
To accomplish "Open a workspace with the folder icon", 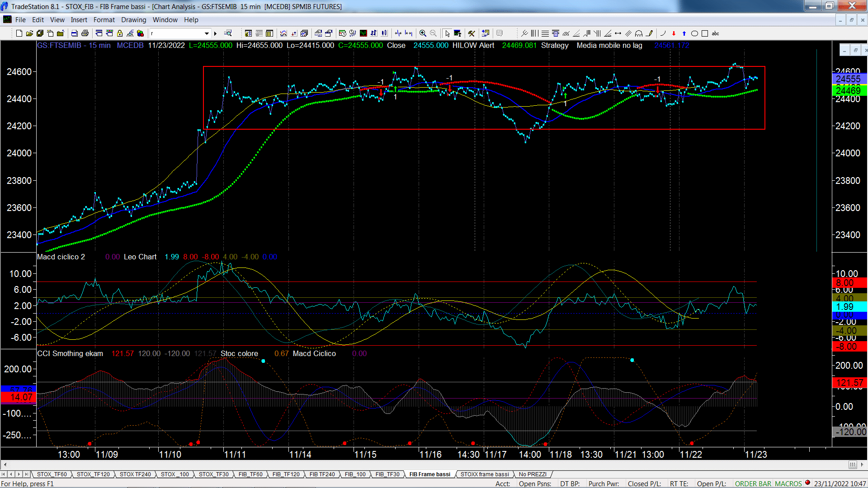I will [29, 33].
